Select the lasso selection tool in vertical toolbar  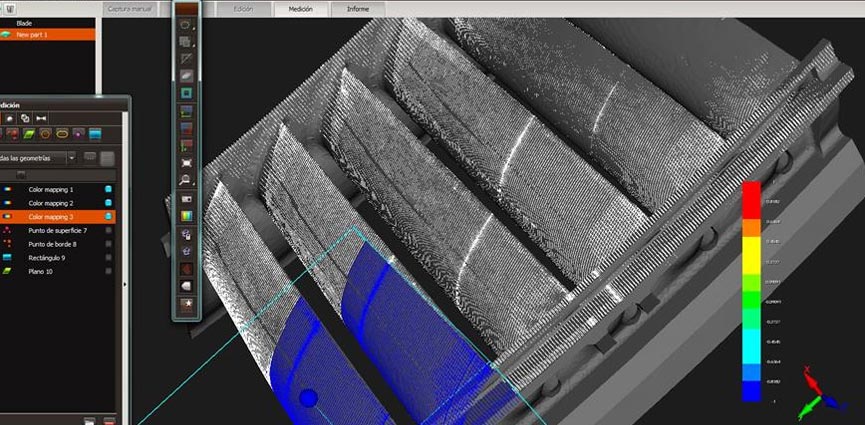(x=185, y=23)
